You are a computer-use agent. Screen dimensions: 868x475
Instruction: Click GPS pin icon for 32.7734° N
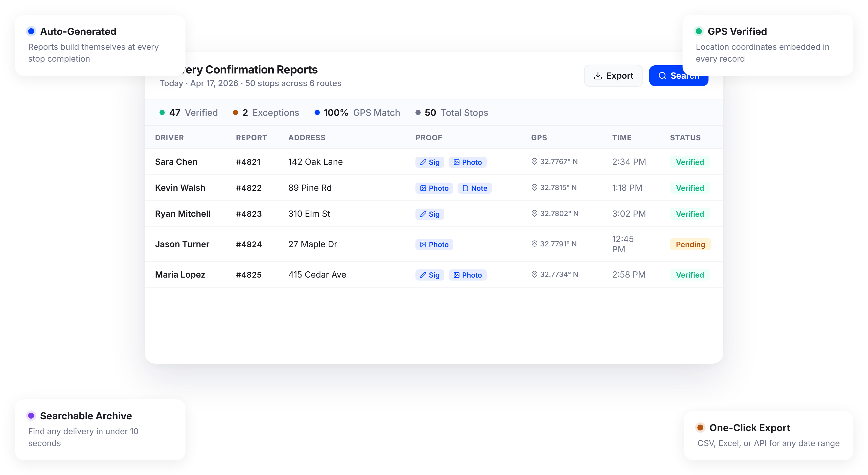point(534,274)
